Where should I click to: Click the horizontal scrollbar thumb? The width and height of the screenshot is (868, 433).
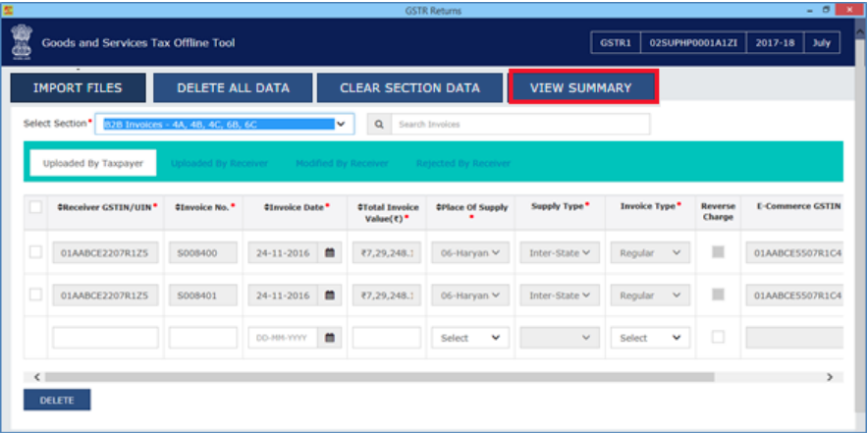[380, 377]
